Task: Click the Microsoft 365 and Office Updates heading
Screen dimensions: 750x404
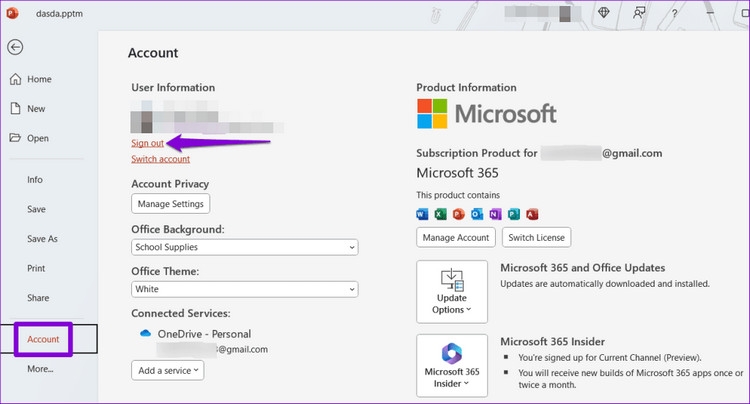Action: [583, 268]
